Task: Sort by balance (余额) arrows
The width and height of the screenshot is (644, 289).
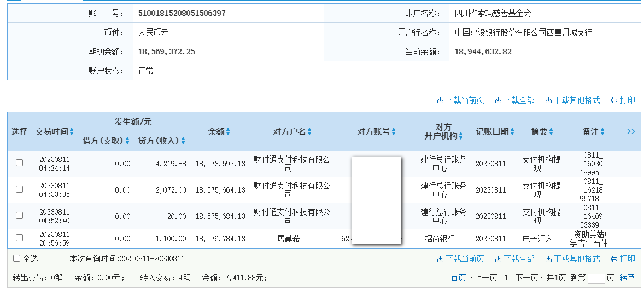Action: click(x=228, y=131)
